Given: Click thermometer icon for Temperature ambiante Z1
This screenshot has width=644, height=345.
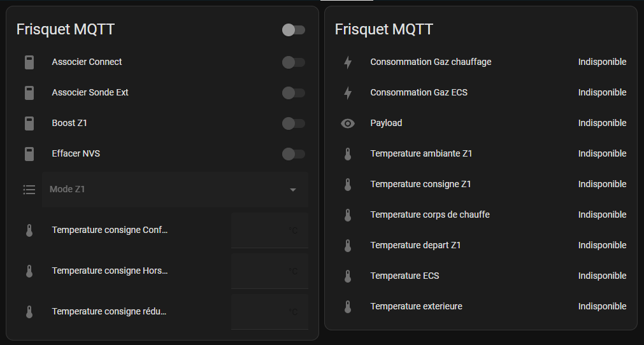Looking at the screenshot, I should tap(348, 154).
